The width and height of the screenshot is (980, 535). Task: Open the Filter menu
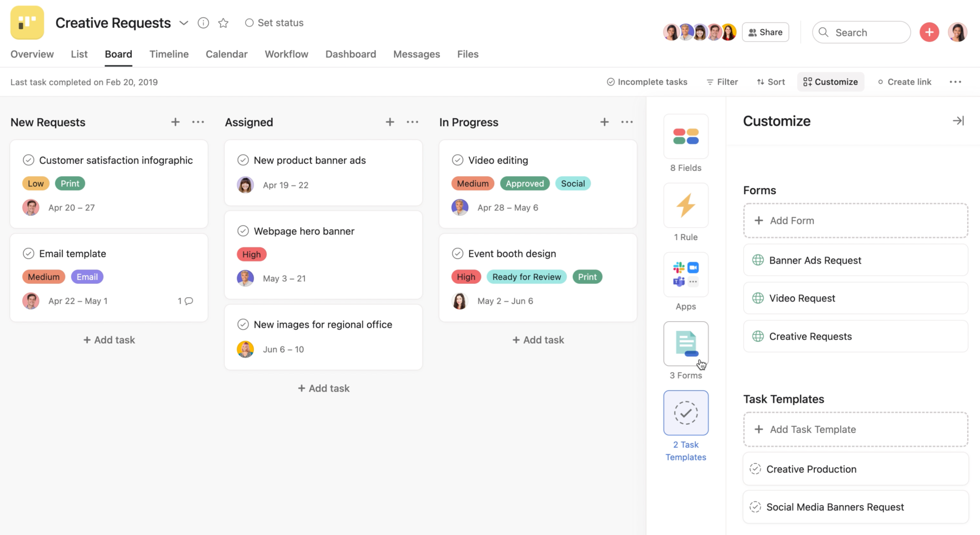722,82
